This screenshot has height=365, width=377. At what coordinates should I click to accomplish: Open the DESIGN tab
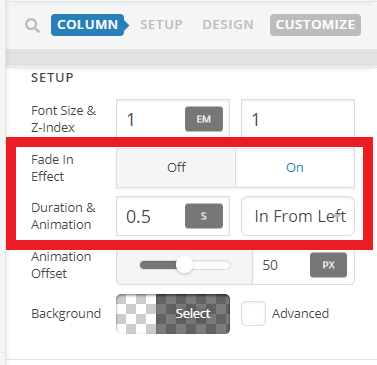click(x=228, y=25)
